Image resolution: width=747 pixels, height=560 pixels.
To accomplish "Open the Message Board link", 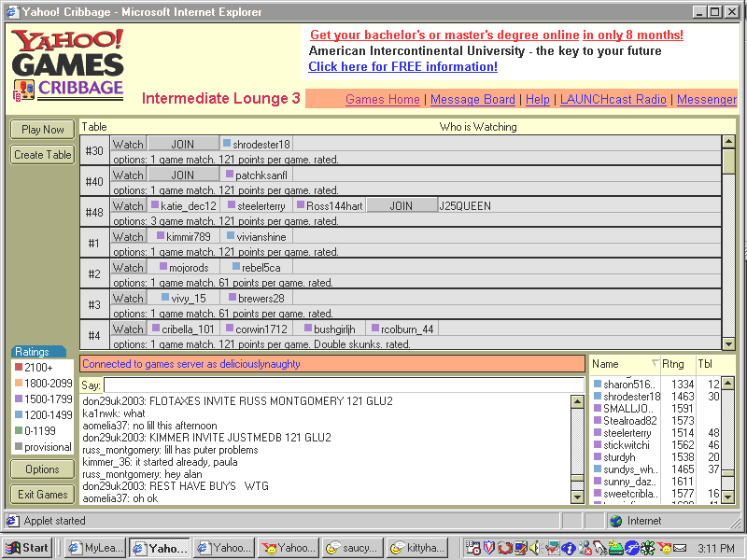I will point(472,99).
